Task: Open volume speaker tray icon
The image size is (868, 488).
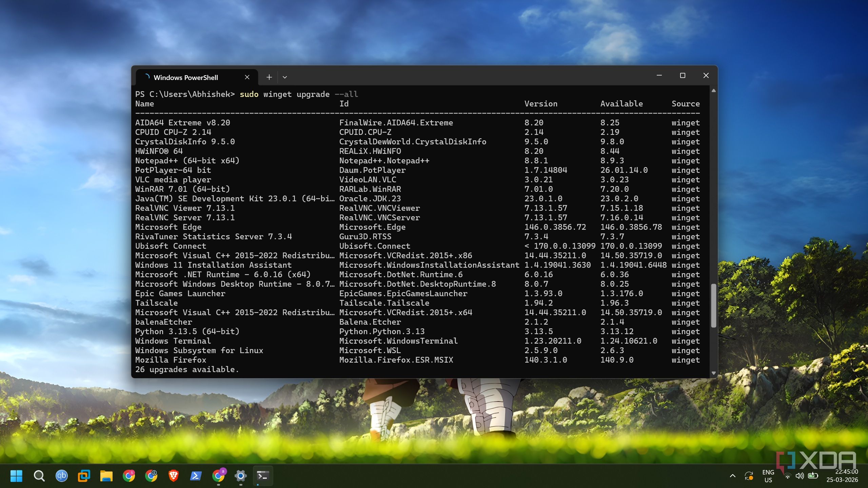Action: pyautogui.click(x=800, y=476)
